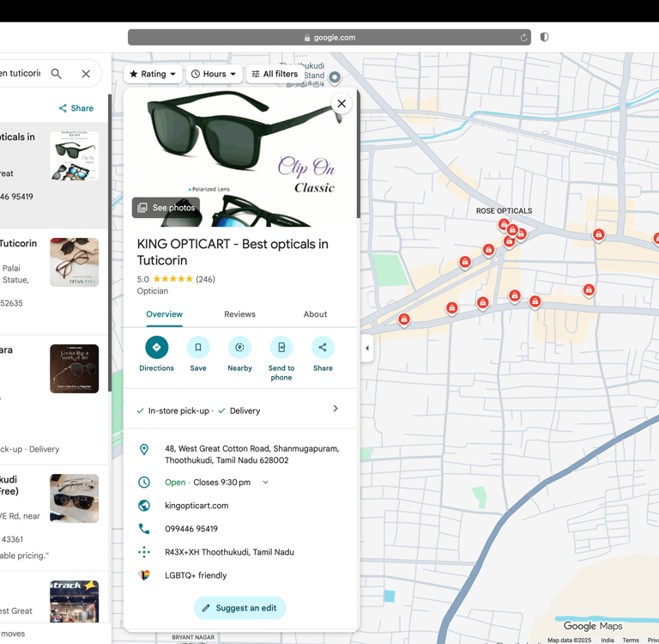
Task: Click phone number 099446 95419
Action: point(191,529)
